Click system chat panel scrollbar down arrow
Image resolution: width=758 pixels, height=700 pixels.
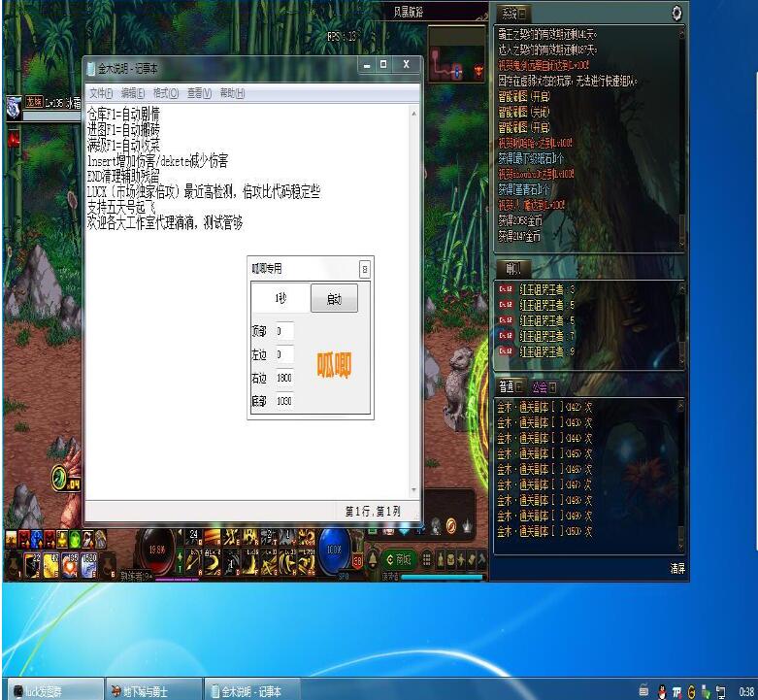pos(682,244)
